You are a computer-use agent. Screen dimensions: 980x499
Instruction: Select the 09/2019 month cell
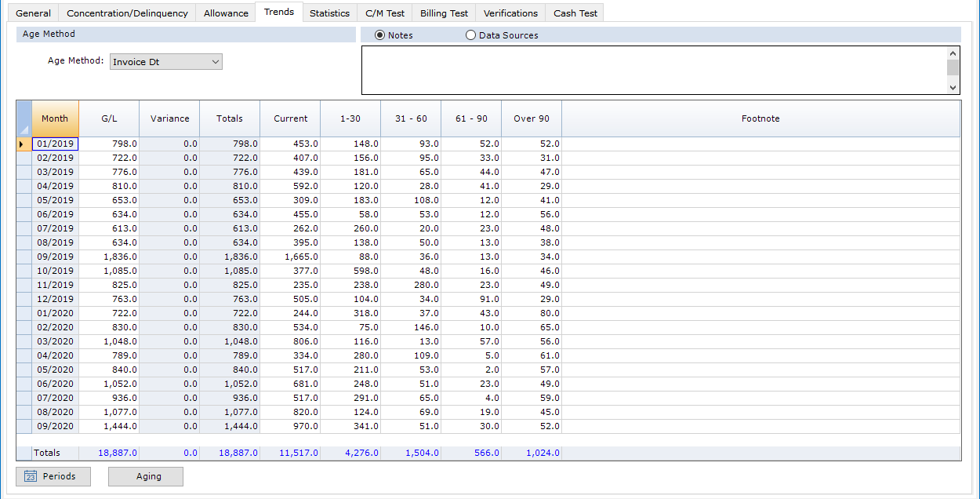55,257
